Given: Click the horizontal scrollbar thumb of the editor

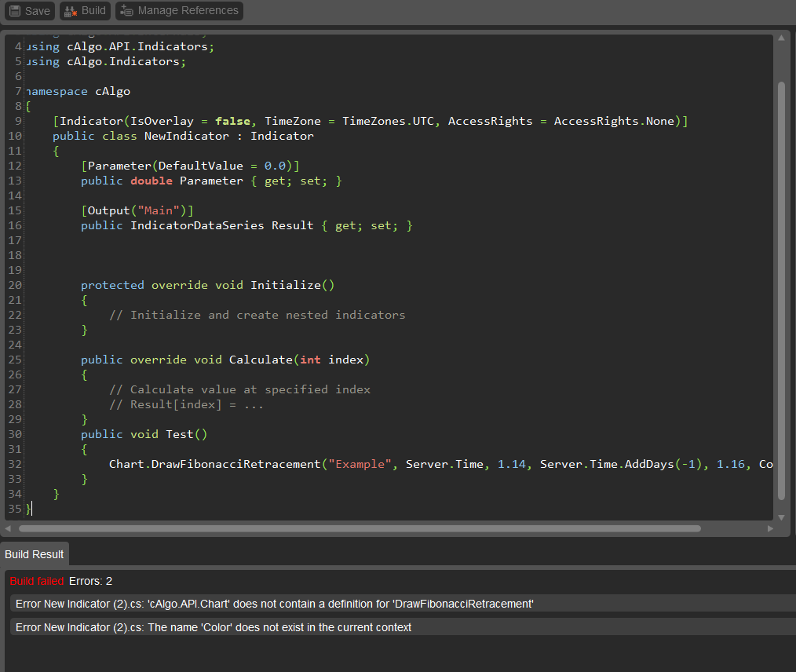Looking at the screenshot, I should click(x=360, y=528).
